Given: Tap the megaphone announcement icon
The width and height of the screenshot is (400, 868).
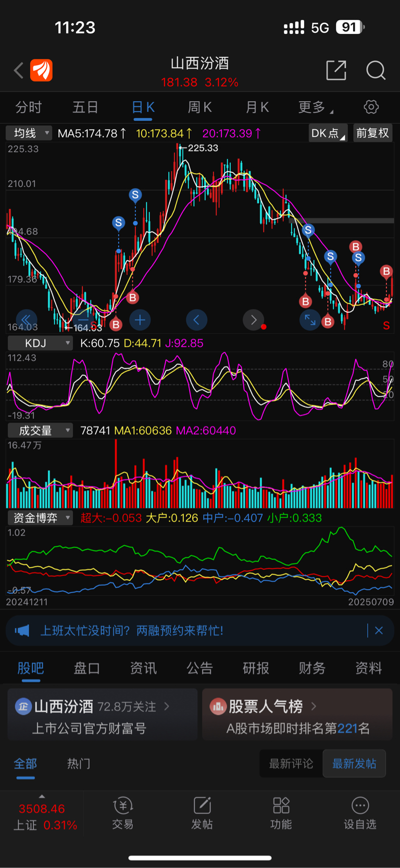Looking at the screenshot, I should click(22, 631).
